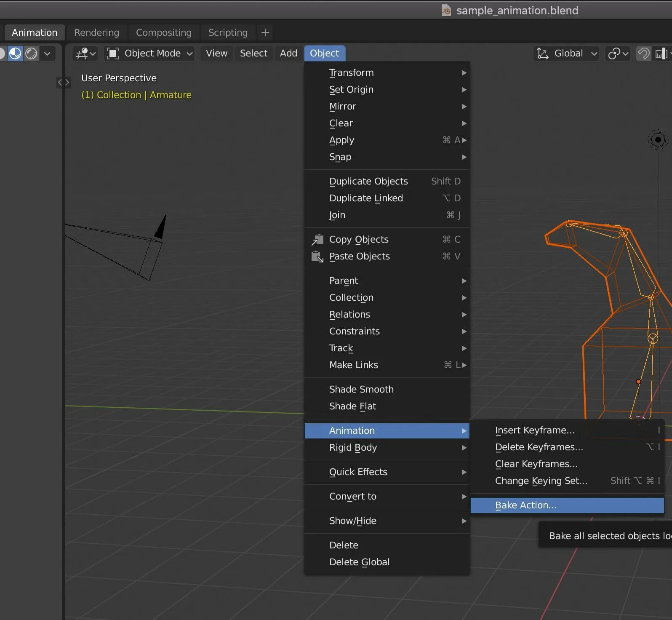The image size is (672, 620).
Task: Click the armature bone joint in viewport
Action: (638, 382)
